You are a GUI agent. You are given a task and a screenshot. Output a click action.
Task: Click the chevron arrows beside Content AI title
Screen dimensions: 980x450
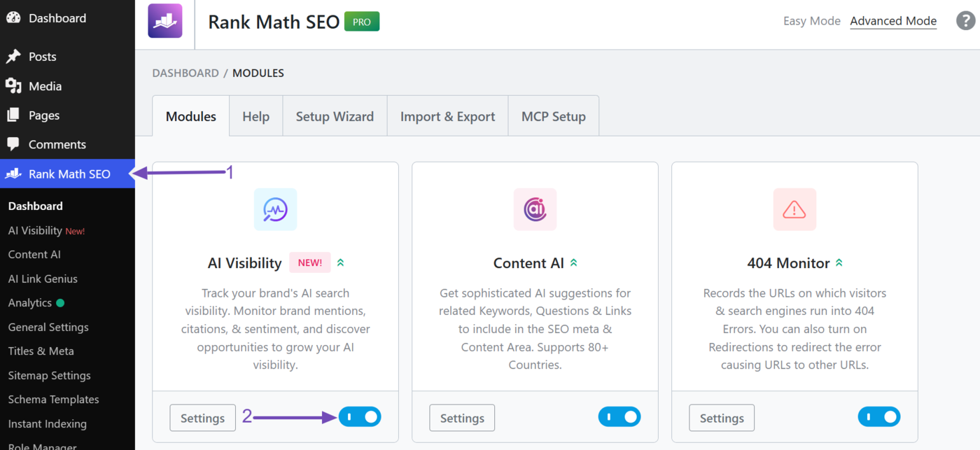[574, 263]
